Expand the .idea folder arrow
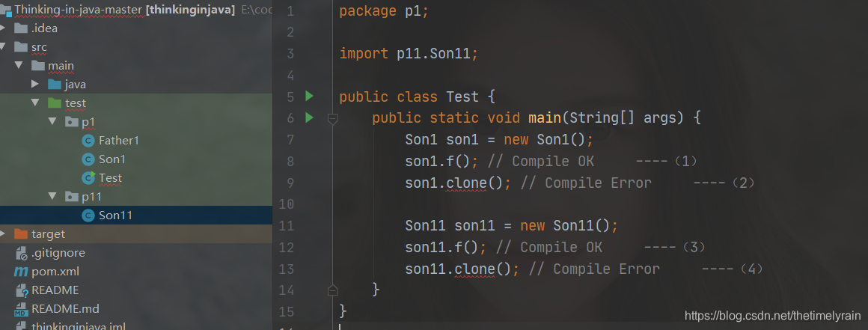 tap(3, 28)
